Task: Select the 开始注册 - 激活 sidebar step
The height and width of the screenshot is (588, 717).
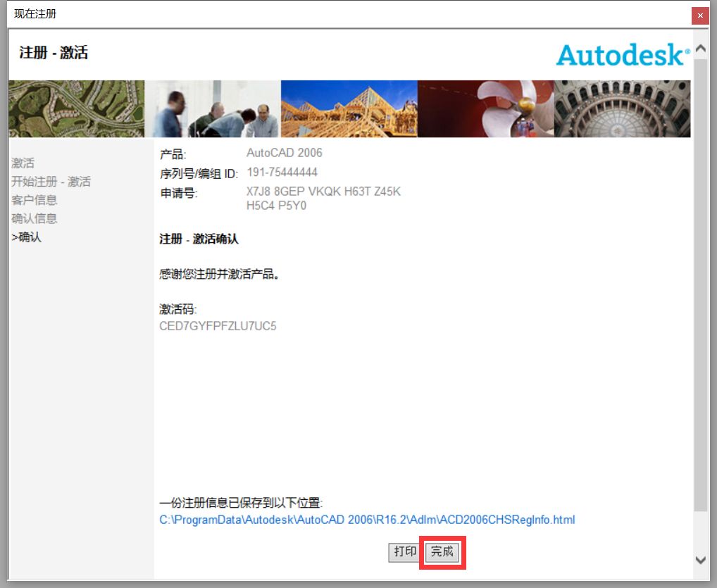Action: 51,182
